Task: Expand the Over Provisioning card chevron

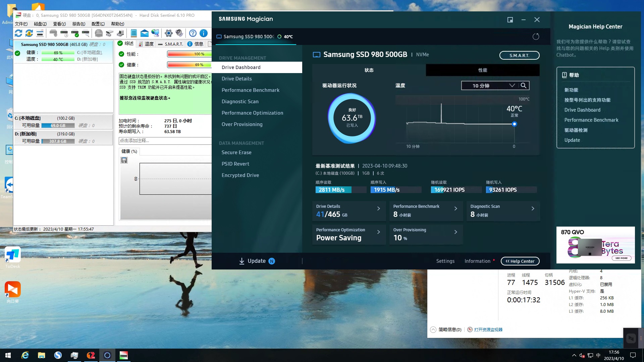Action: [x=455, y=232]
